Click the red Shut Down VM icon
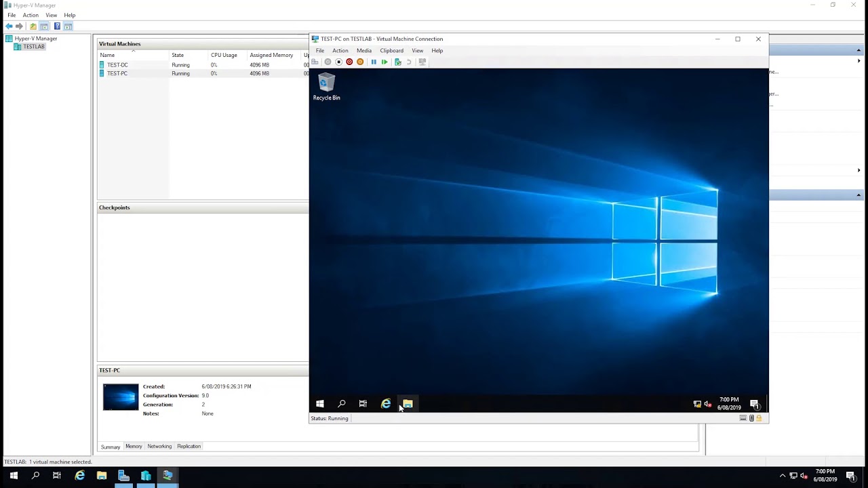 [x=349, y=62]
